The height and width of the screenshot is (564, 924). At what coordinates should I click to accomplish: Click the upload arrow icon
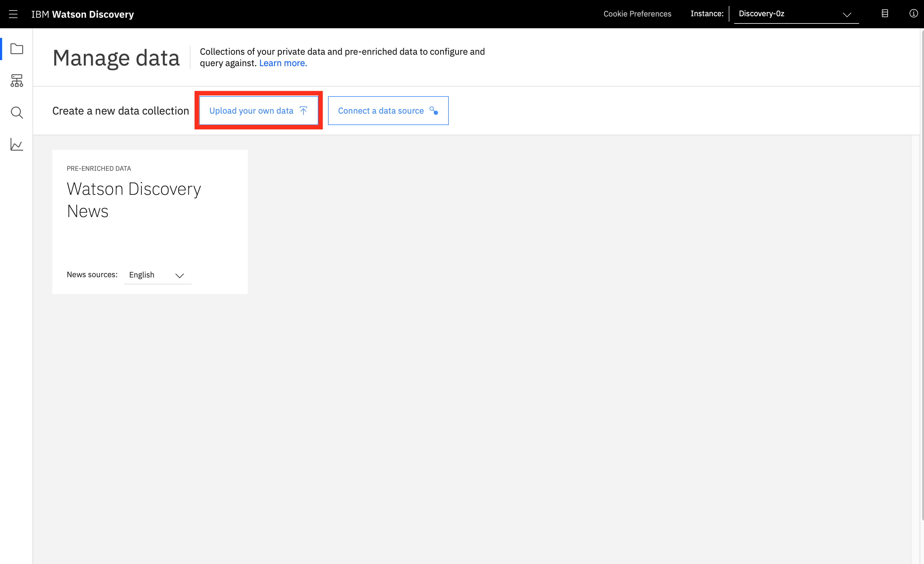pos(303,110)
